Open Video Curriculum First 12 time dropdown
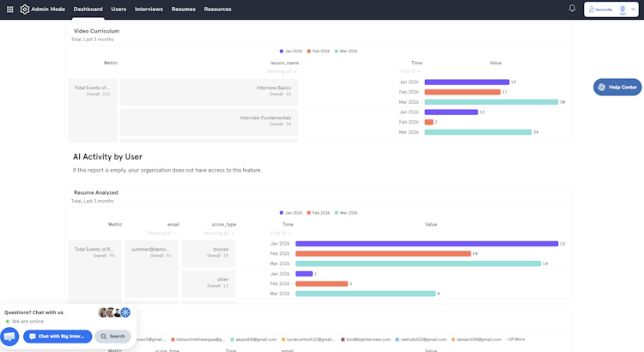The width and height of the screenshot is (644, 352). 410,71
